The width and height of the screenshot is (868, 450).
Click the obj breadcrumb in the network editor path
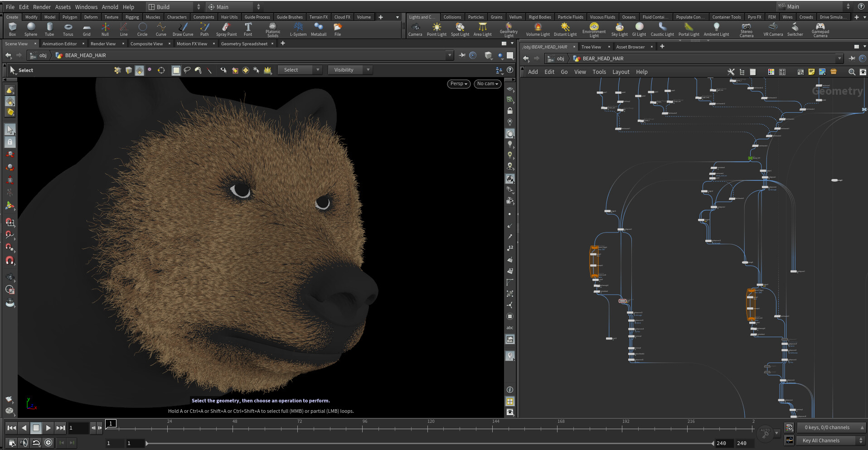coord(560,58)
